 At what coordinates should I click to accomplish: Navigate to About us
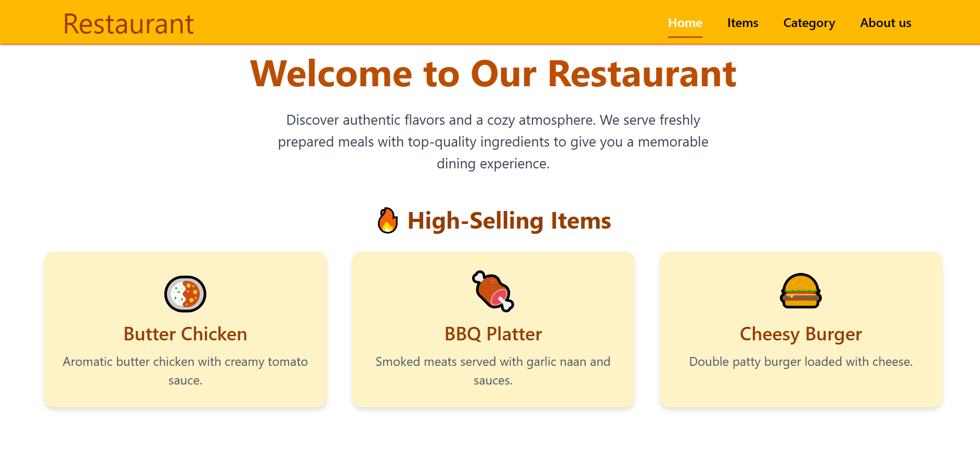point(885,23)
